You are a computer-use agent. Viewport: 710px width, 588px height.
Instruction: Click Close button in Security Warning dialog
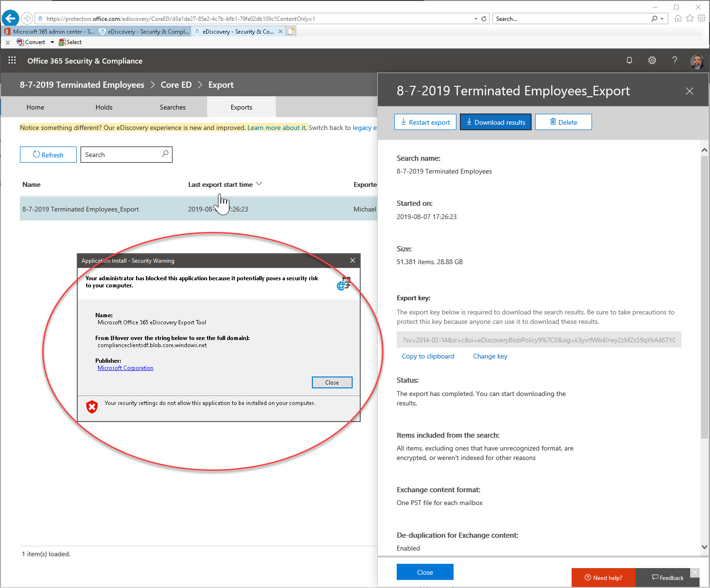332,382
